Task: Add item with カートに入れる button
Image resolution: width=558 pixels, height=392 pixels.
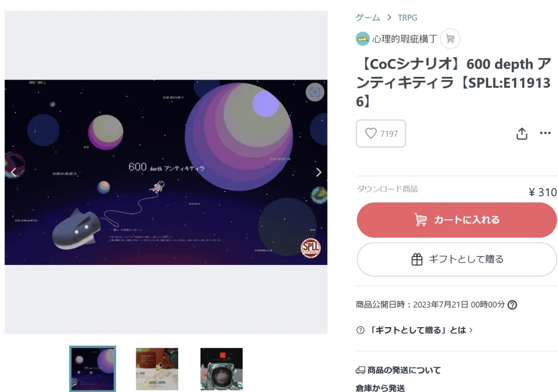Action: [457, 220]
